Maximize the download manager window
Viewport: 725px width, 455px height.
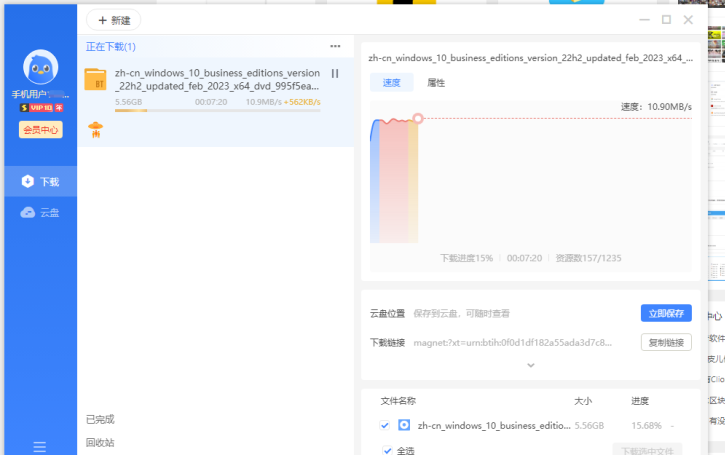(666, 19)
